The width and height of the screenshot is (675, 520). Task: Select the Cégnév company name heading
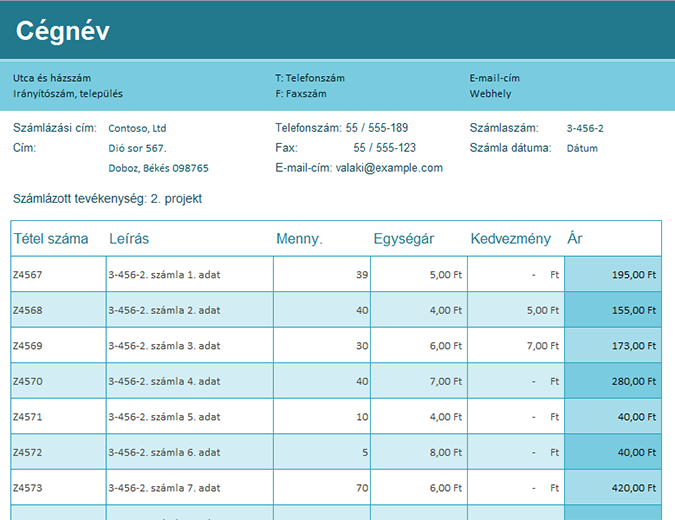(x=62, y=32)
